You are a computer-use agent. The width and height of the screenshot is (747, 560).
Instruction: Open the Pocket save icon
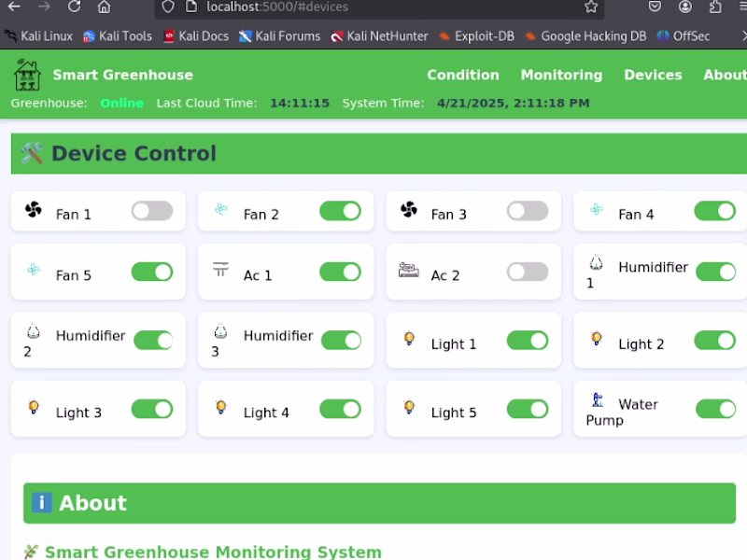(x=655, y=7)
